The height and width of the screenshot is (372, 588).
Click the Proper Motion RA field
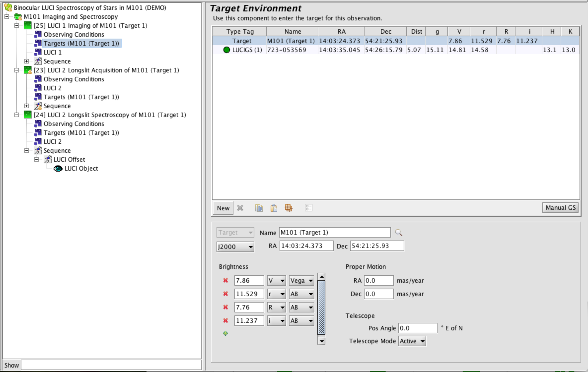379,280
